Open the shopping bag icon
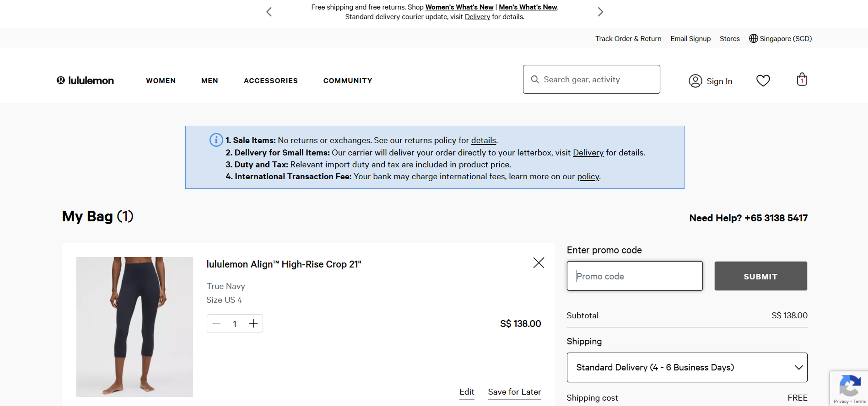 tap(802, 80)
